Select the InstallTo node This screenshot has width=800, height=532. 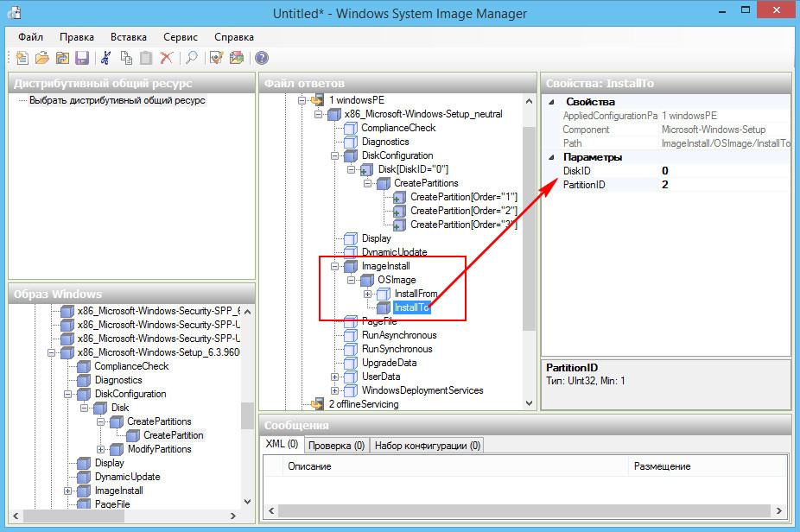412,307
